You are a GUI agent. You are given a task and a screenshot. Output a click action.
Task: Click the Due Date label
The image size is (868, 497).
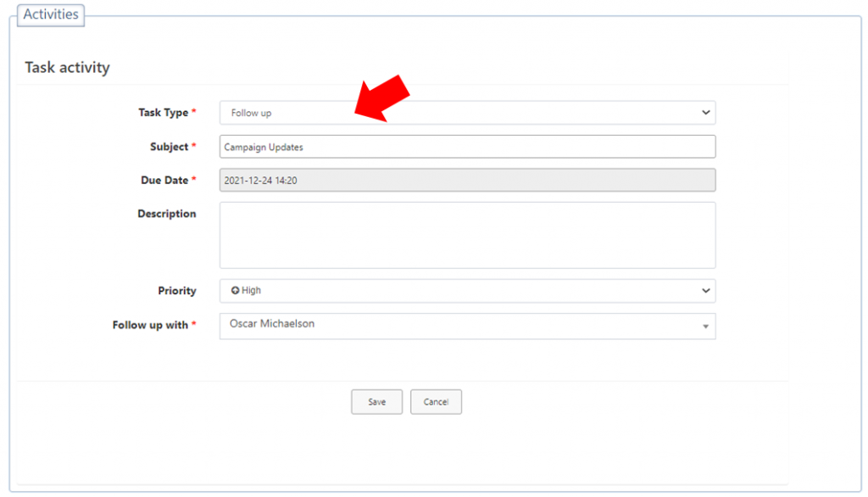pos(164,180)
